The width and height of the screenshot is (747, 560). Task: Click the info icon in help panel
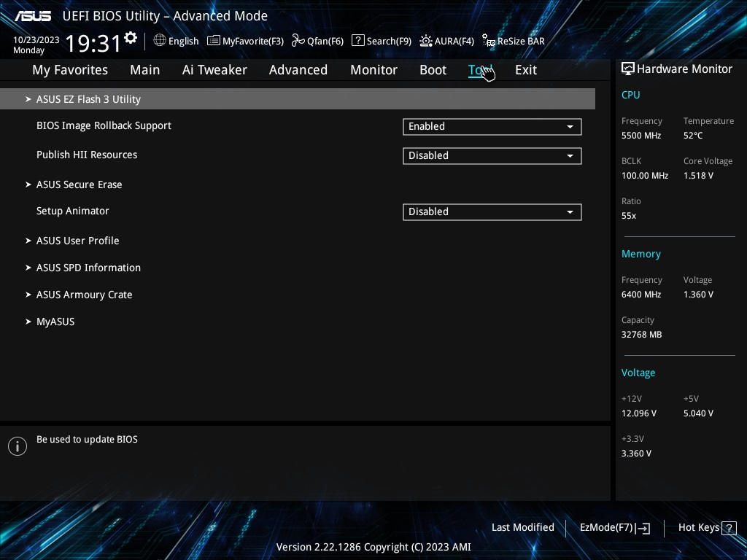pyautogui.click(x=18, y=446)
